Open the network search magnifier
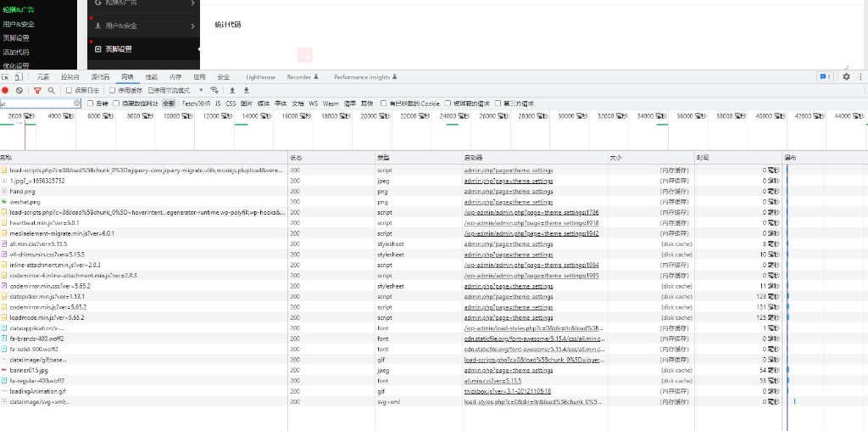Screen dimensions: 868x431 pos(52,90)
